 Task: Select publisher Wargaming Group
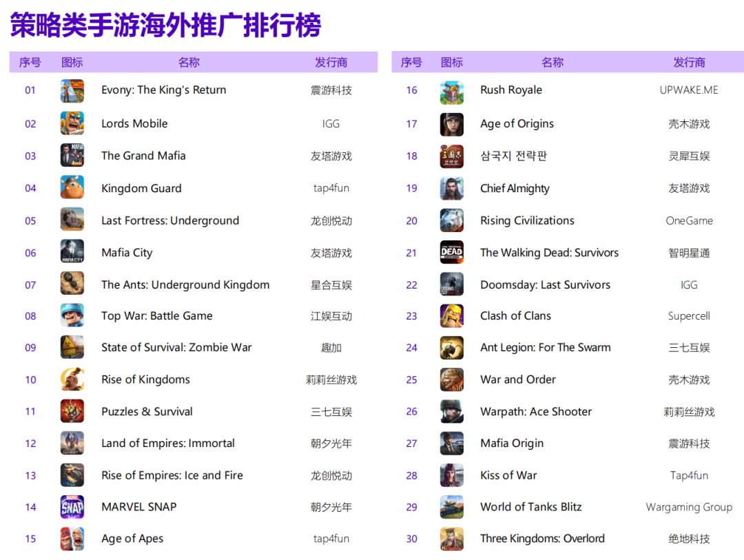tap(689, 508)
